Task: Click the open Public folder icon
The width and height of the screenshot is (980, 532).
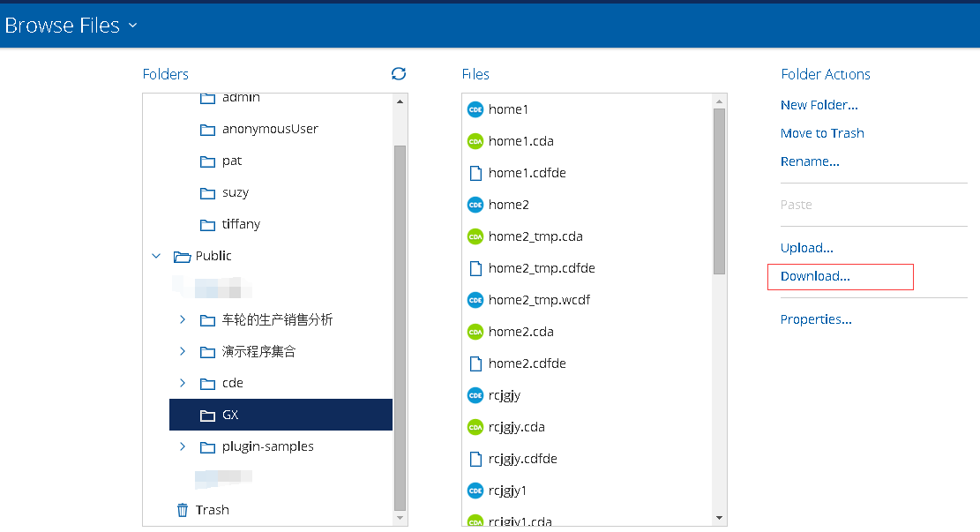Action: pyautogui.click(x=182, y=257)
